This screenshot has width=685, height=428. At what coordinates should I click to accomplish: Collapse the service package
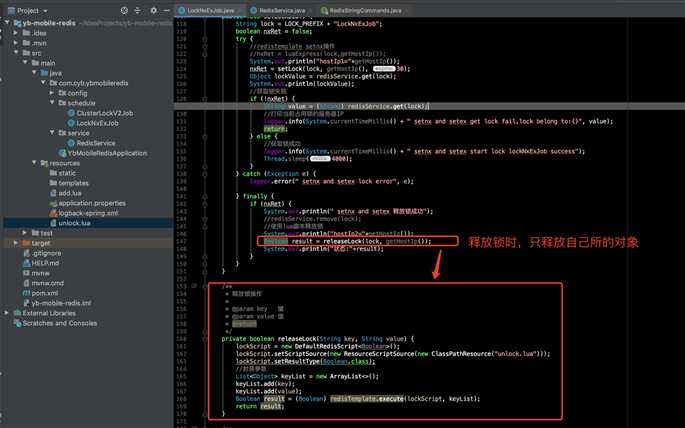pos(52,133)
